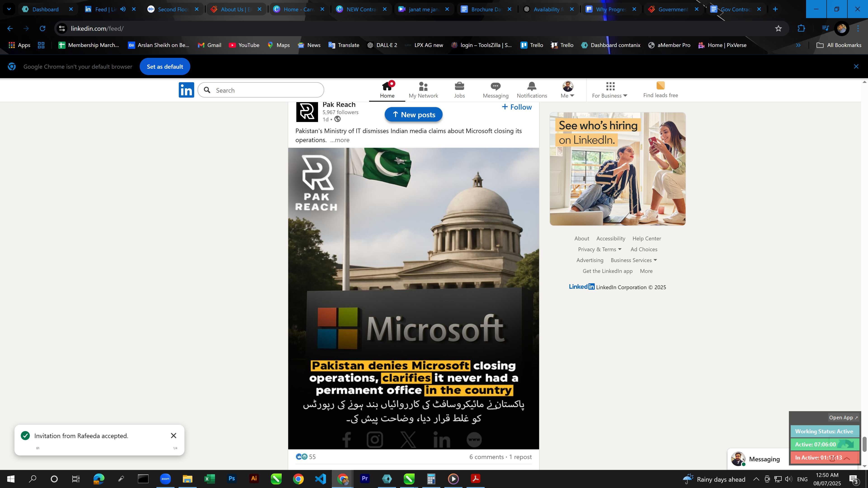This screenshot has width=868, height=488.
Task: Open the tab search dropdown arrow
Action: click(x=9, y=9)
